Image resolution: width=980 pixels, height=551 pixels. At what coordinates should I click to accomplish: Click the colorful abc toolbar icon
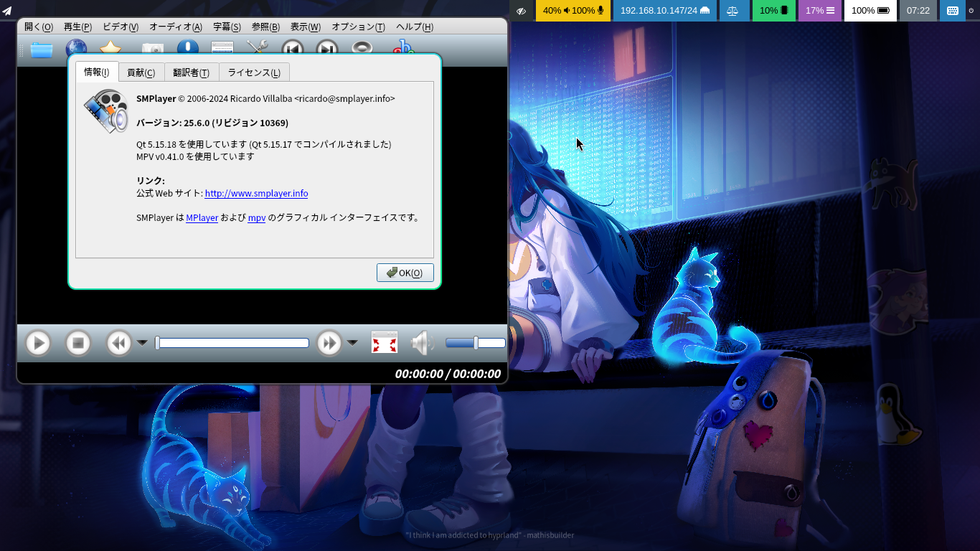[x=404, y=49]
